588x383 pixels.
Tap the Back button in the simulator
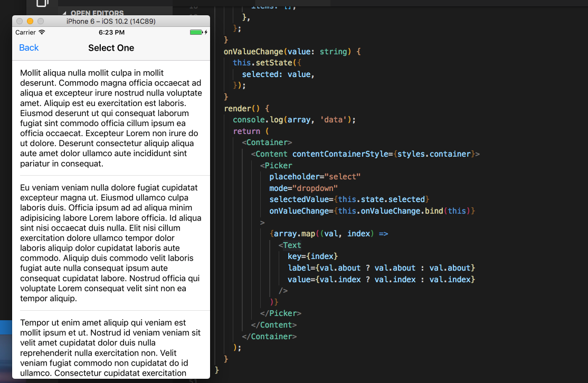click(x=29, y=48)
